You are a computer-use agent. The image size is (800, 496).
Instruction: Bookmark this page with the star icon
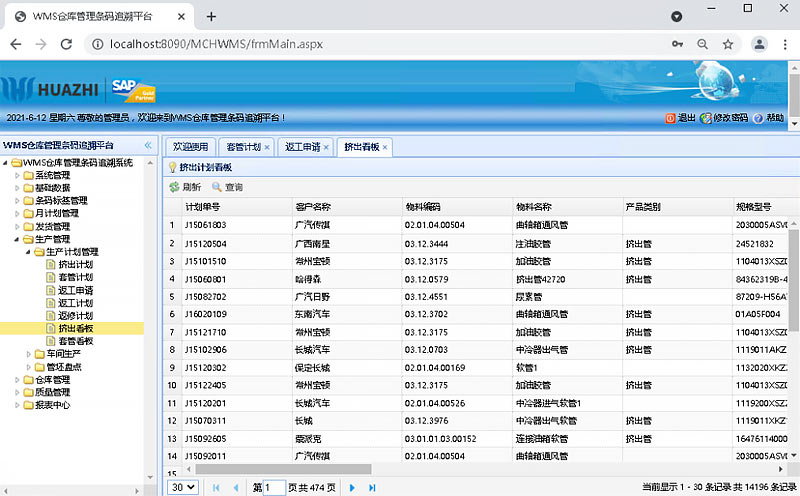(728, 44)
